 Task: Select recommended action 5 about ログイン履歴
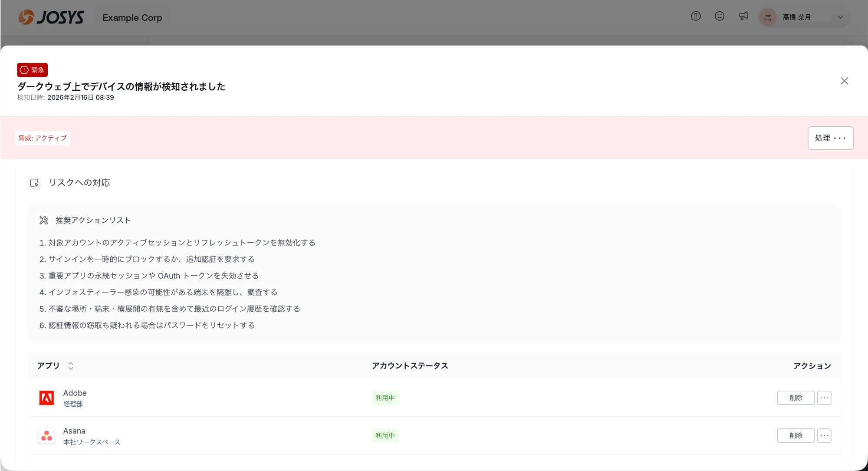[x=170, y=309]
